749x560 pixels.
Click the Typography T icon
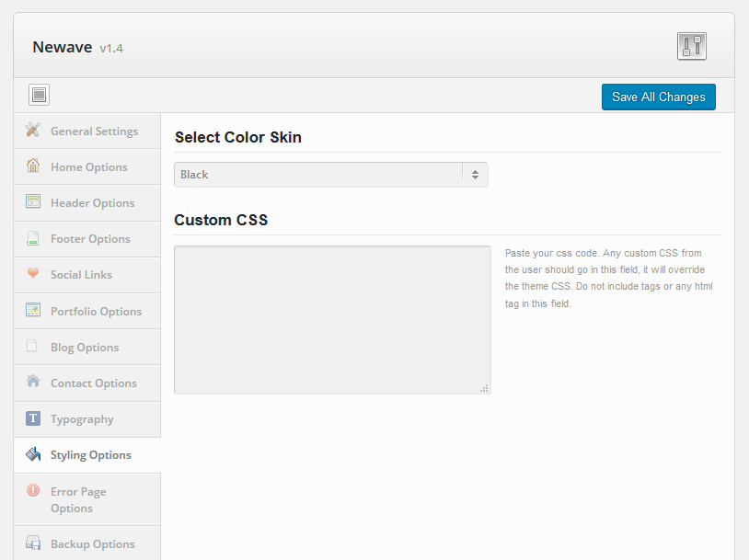(x=33, y=418)
